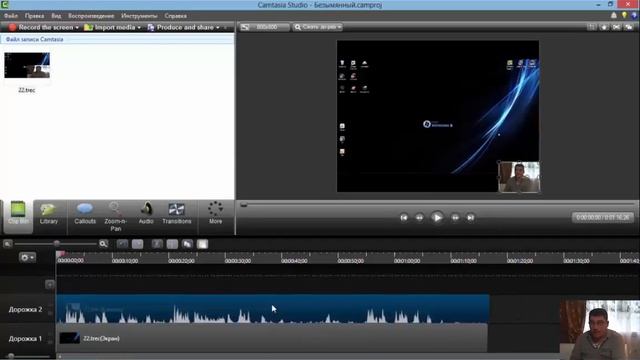
Task: Click the Файл записи Camtasia header
Action: 118,39
